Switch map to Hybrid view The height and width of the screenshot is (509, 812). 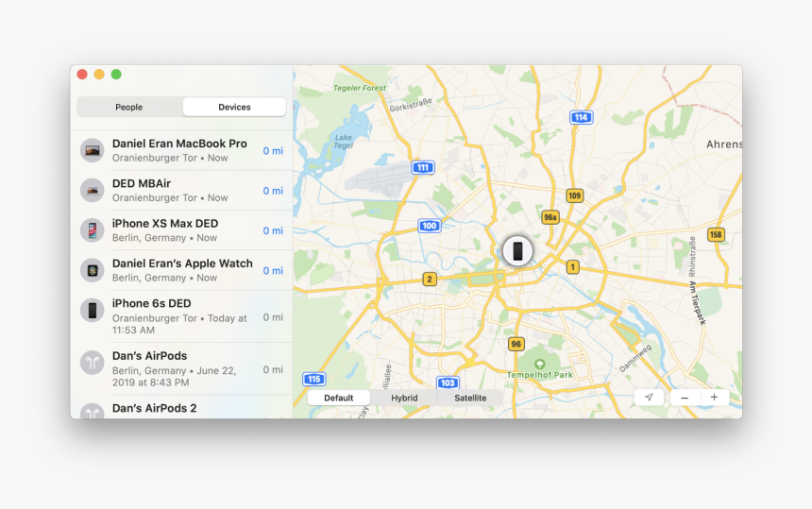tap(404, 398)
